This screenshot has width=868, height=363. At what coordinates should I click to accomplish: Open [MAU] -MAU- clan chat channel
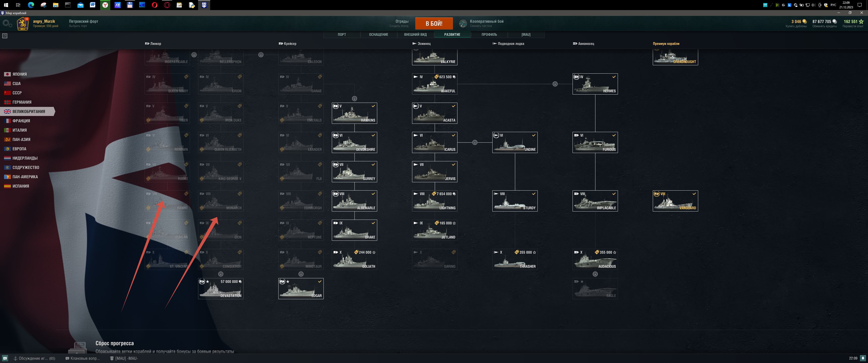(x=124, y=358)
